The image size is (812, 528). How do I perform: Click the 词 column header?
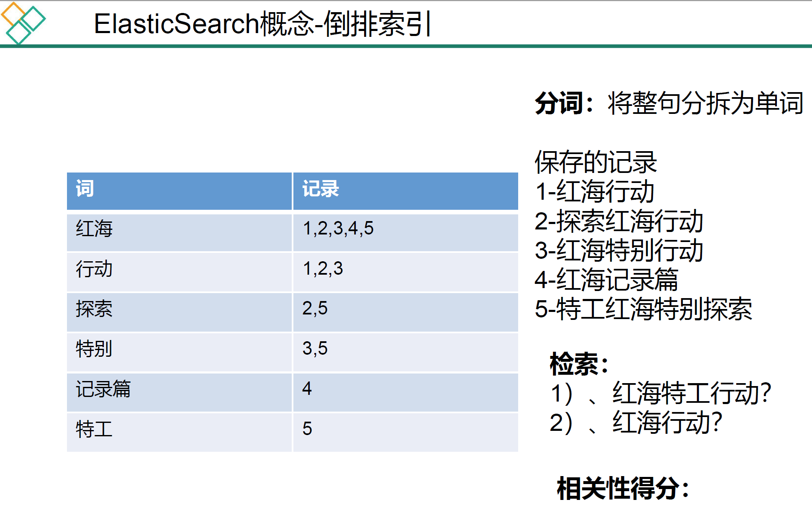tap(85, 189)
